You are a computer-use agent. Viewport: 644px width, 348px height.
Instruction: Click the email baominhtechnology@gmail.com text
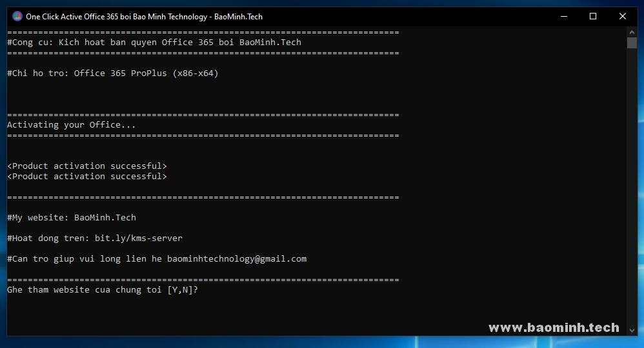(x=237, y=259)
